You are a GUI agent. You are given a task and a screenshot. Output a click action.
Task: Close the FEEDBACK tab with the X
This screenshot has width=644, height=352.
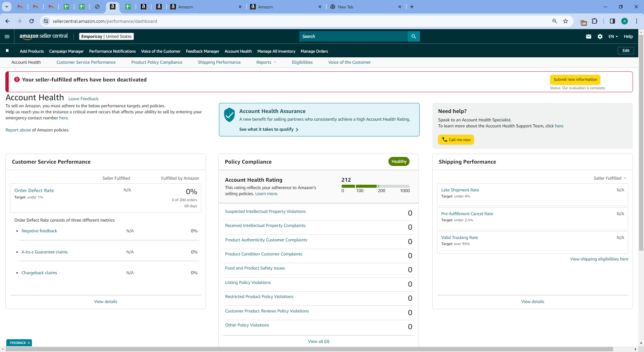pos(29,343)
